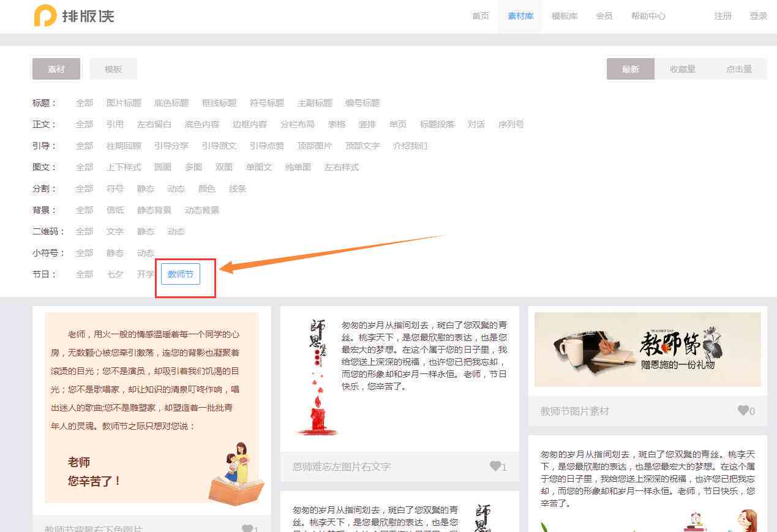Filter by 图片标题
Screen dimensions: 777x532
point(124,103)
